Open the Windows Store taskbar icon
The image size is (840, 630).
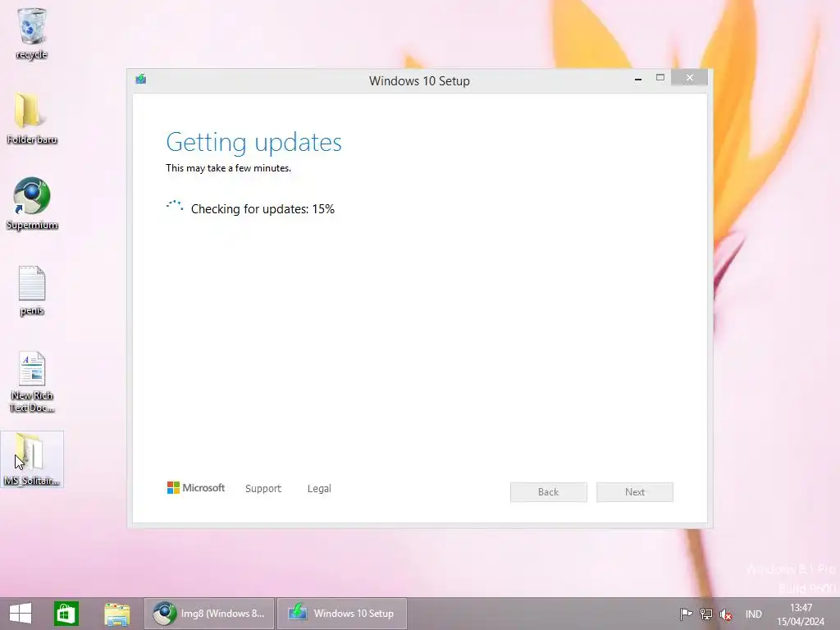(66, 614)
